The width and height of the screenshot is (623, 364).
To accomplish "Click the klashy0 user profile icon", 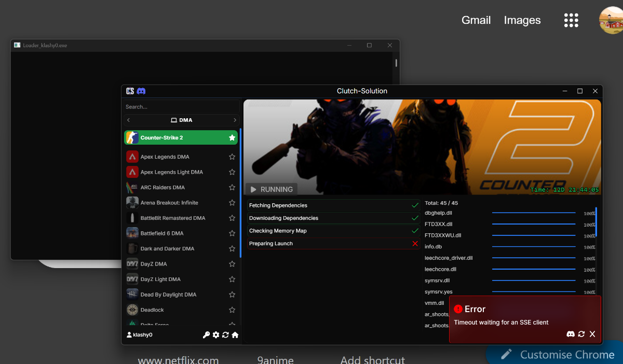I will pos(129,335).
